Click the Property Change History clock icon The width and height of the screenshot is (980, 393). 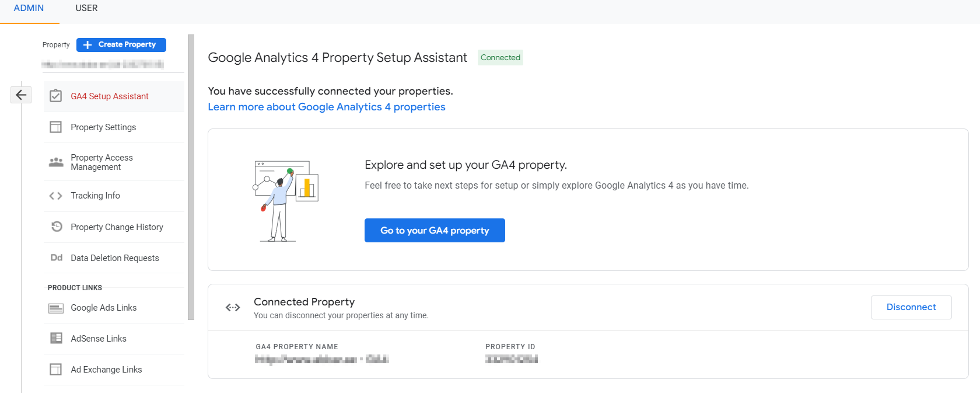point(57,227)
